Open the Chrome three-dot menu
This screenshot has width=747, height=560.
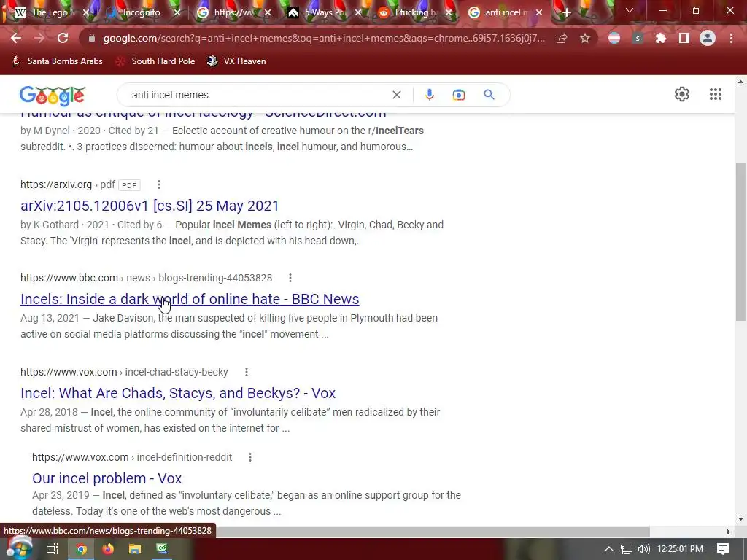[x=731, y=38]
